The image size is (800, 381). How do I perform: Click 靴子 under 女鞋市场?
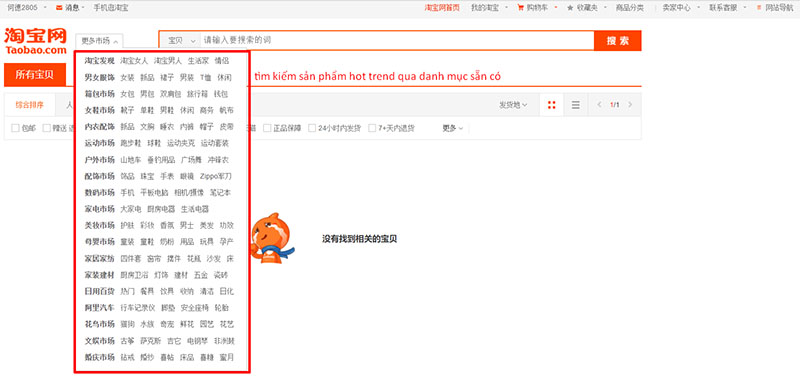pos(127,110)
